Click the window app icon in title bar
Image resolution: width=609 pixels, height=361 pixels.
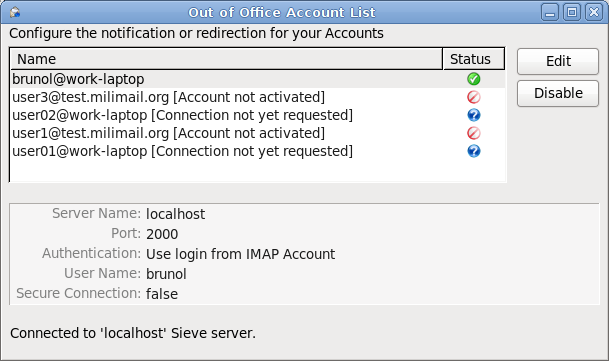pos(15,12)
